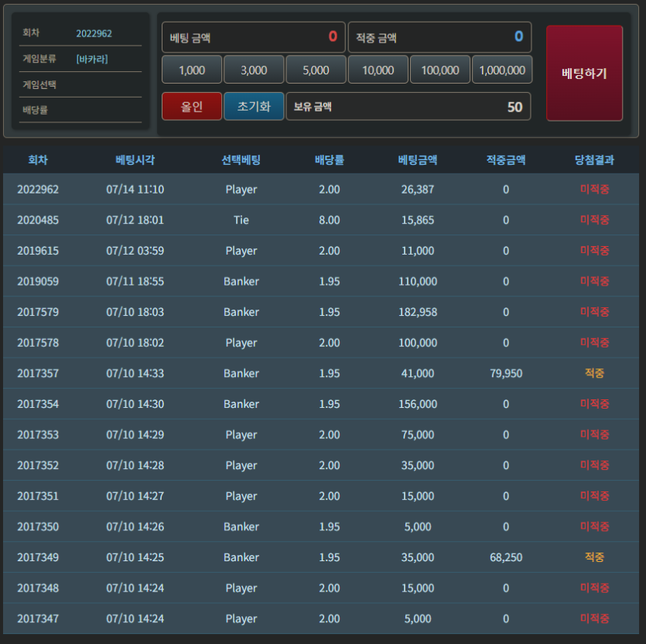The width and height of the screenshot is (646, 644).
Task: Bet everything with the red 올인 button
Action: tap(192, 106)
